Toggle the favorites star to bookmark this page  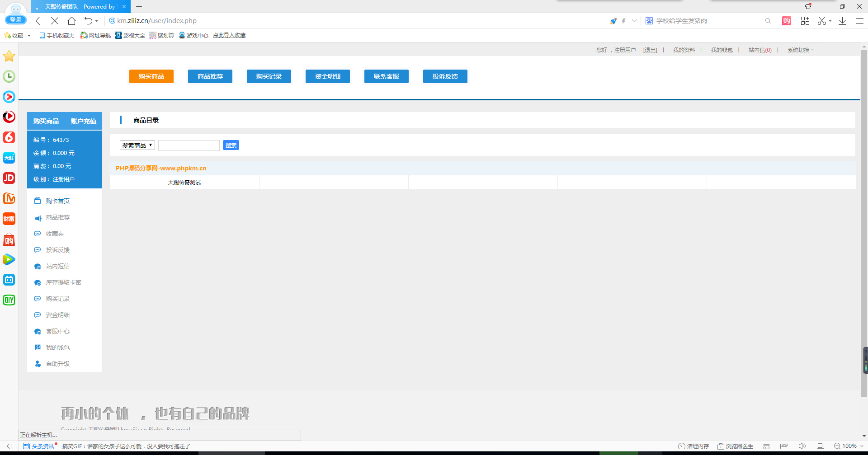9,56
